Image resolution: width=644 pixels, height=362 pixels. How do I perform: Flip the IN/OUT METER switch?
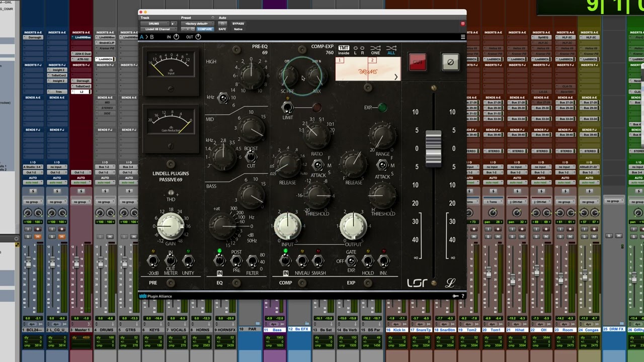(x=171, y=260)
